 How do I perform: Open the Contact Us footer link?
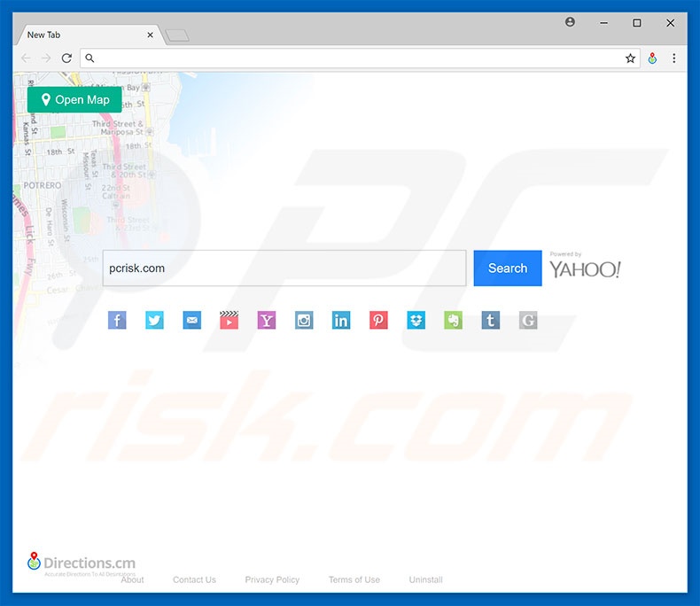click(x=194, y=579)
